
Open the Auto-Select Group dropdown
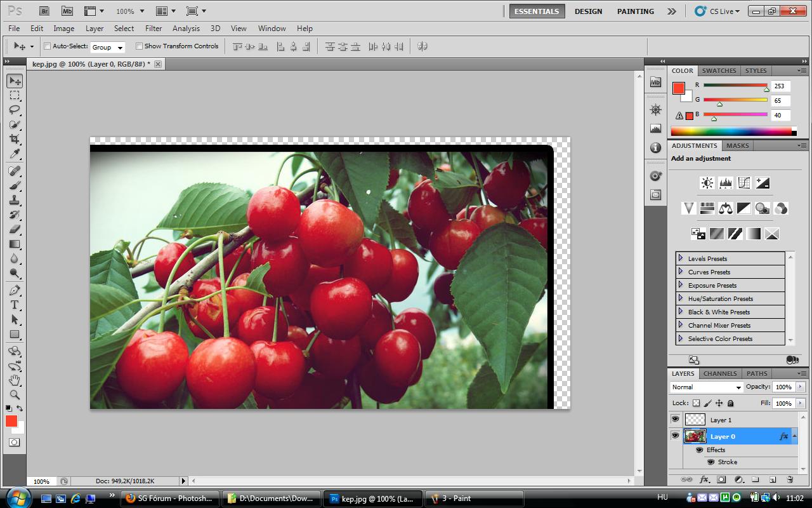pyautogui.click(x=107, y=47)
